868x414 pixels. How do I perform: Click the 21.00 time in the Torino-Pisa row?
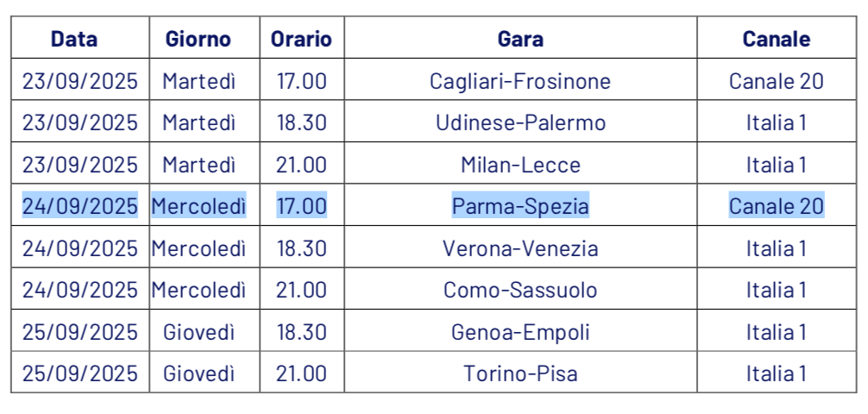[301, 373]
